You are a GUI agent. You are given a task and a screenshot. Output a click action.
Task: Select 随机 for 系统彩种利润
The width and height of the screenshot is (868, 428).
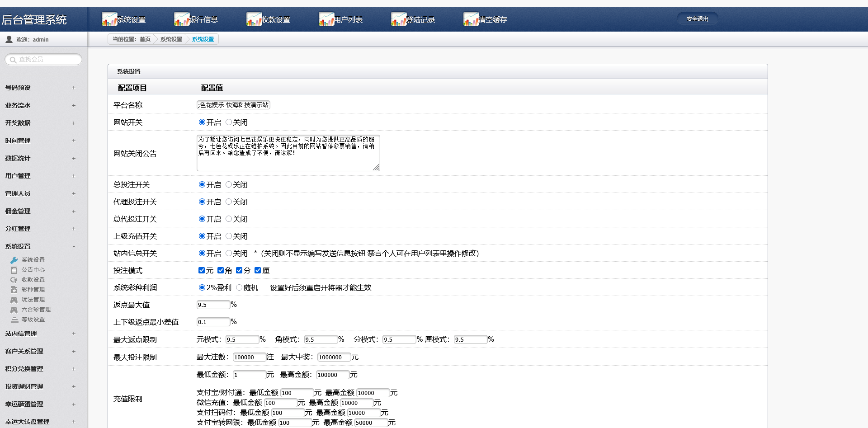point(240,287)
